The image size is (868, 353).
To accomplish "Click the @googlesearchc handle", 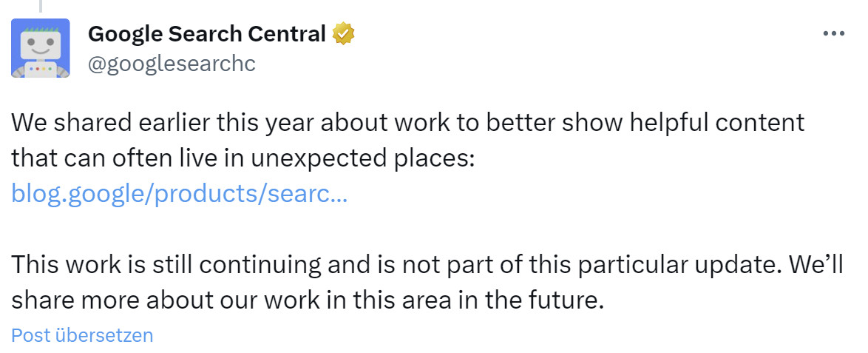I will tap(172, 64).
